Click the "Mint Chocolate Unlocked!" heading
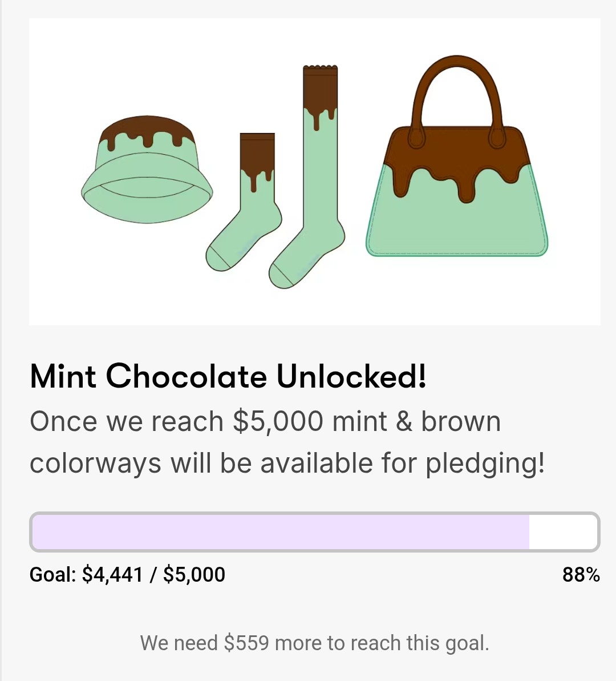This screenshot has width=616, height=681. [x=228, y=377]
